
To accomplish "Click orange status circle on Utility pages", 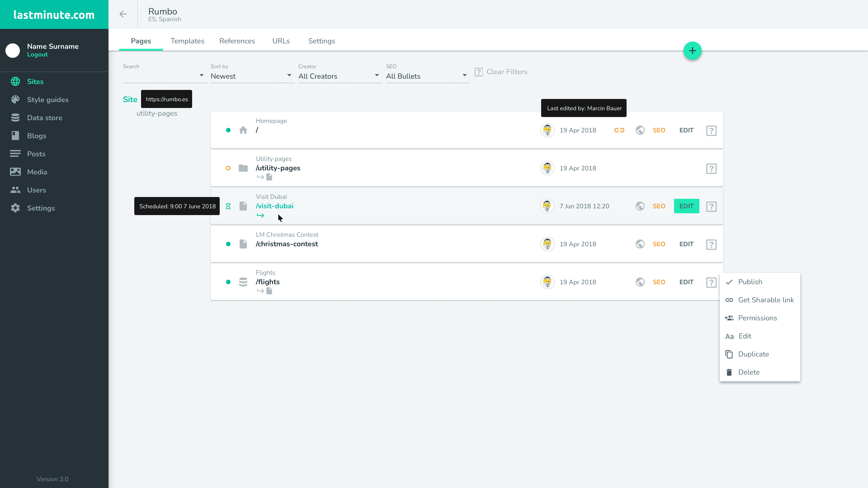I will 228,168.
